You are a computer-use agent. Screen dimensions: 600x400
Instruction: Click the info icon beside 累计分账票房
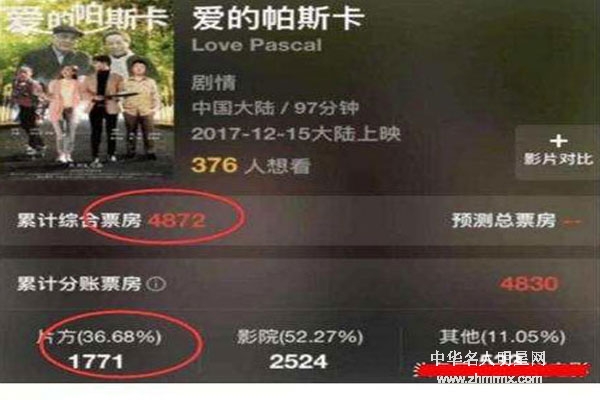coord(157,284)
